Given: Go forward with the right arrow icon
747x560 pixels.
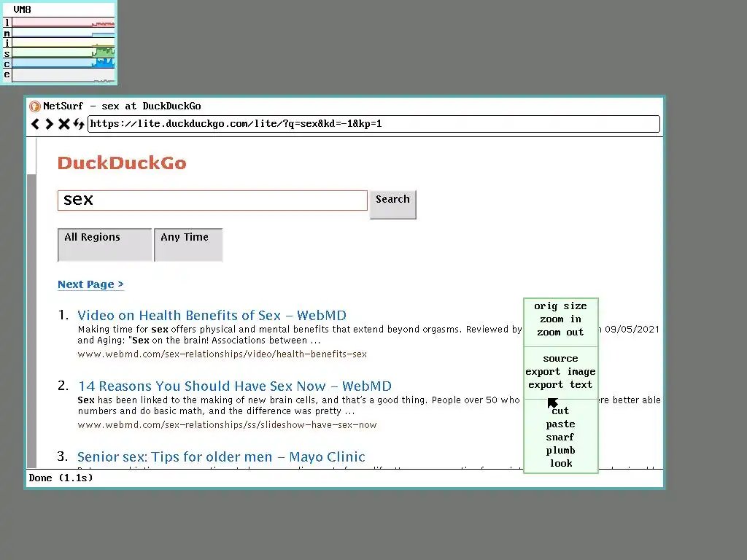Looking at the screenshot, I should [49, 124].
